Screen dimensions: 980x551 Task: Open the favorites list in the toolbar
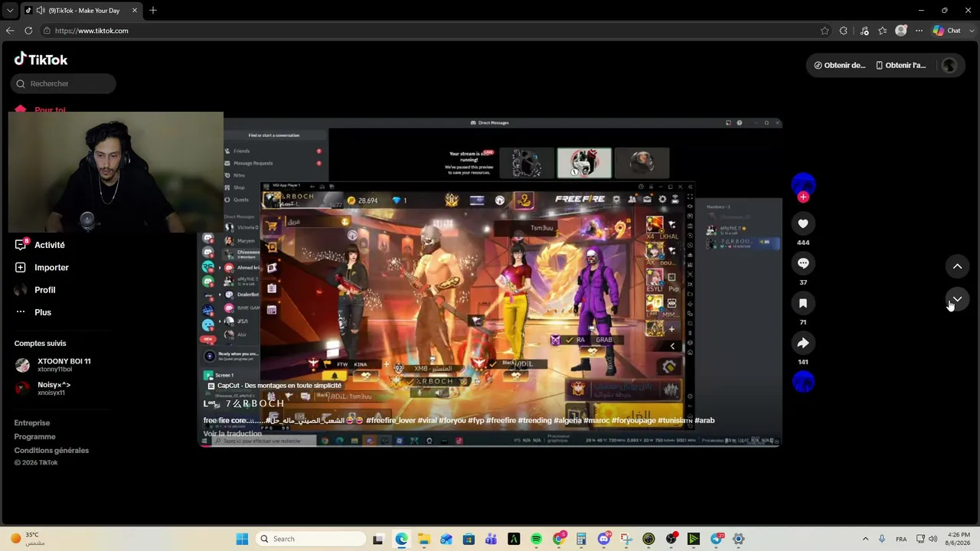[x=883, y=31]
